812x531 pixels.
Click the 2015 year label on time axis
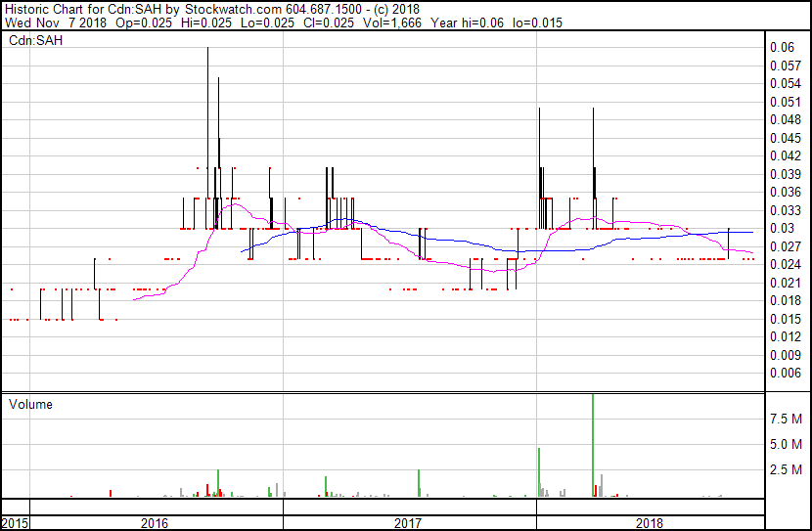[x=15, y=523]
